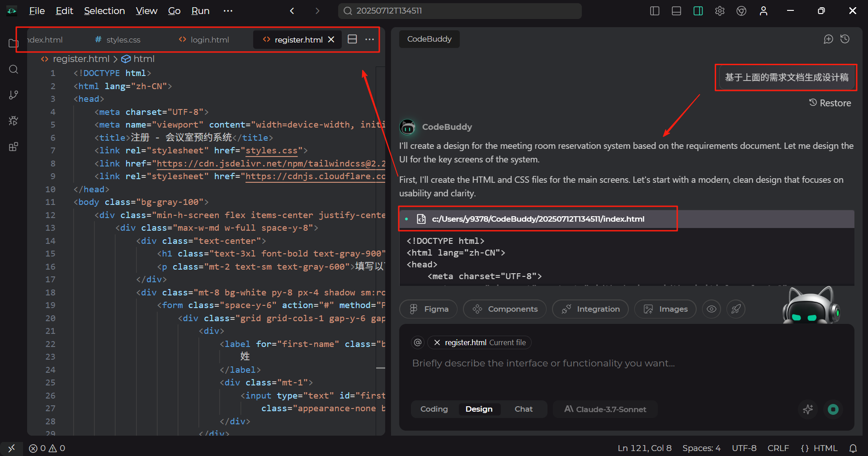Switch to Design mode
This screenshot has width=868, height=456.
(479, 409)
